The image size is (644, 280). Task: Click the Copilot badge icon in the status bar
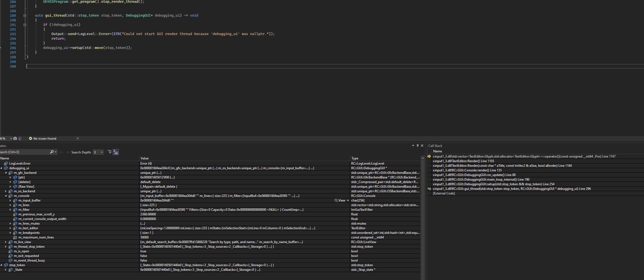15,139
